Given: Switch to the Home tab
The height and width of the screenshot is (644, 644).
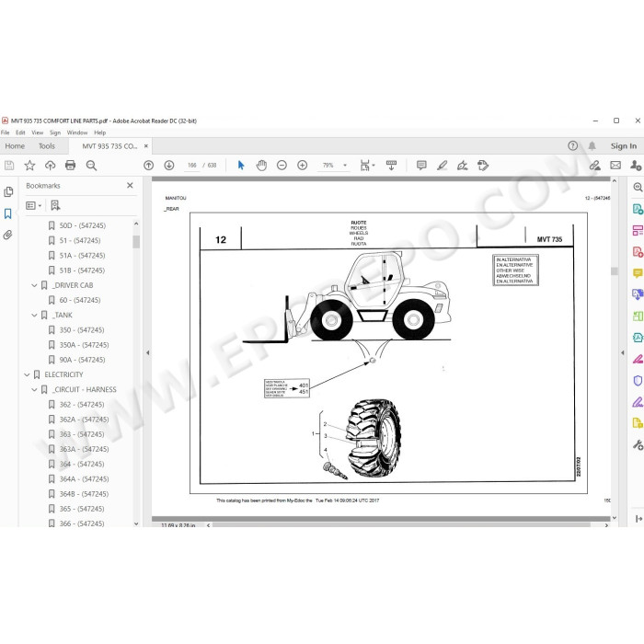Looking at the screenshot, I should pos(15,146).
